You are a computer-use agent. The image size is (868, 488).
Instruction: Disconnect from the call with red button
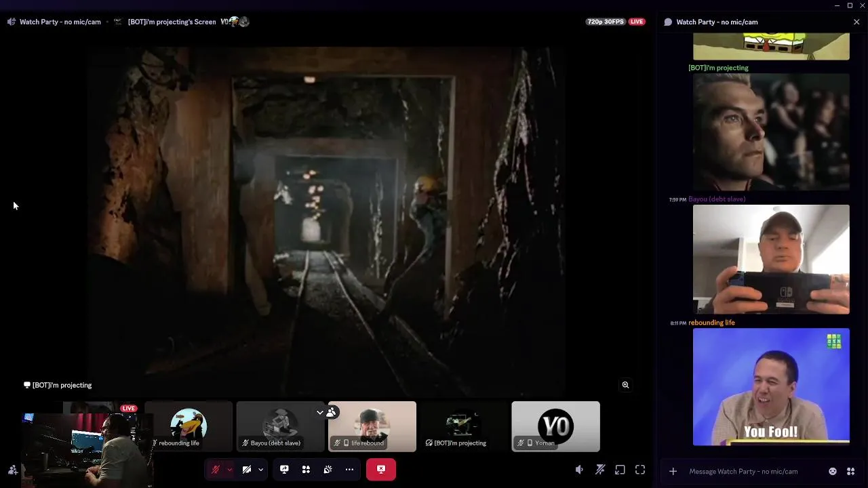coord(381,470)
